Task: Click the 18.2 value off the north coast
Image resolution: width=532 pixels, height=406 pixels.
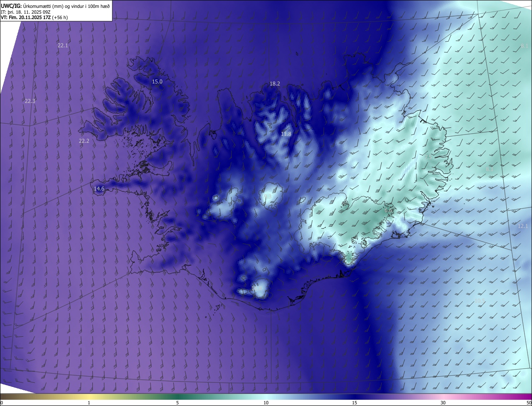Action: (x=275, y=84)
